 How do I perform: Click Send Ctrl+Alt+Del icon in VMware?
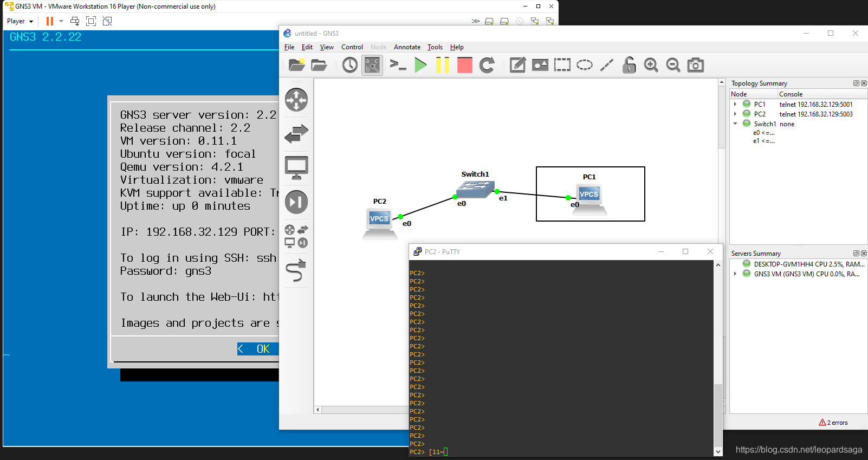click(x=75, y=21)
